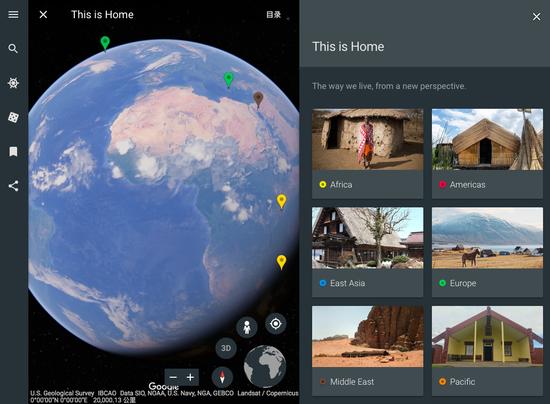Image resolution: width=550 pixels, height=404 pixels.
Task: Select the Europe label
Action: 463,283
